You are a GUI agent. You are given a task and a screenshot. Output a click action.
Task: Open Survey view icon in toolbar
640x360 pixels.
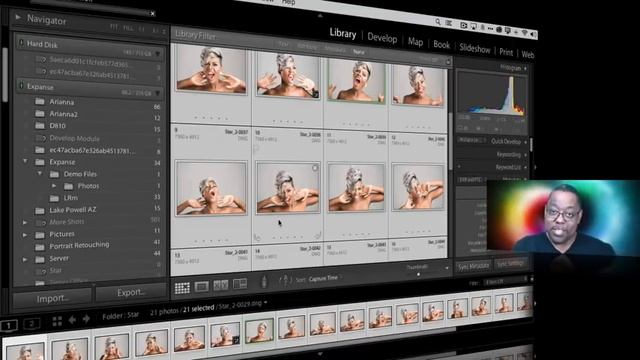(240, 284)
